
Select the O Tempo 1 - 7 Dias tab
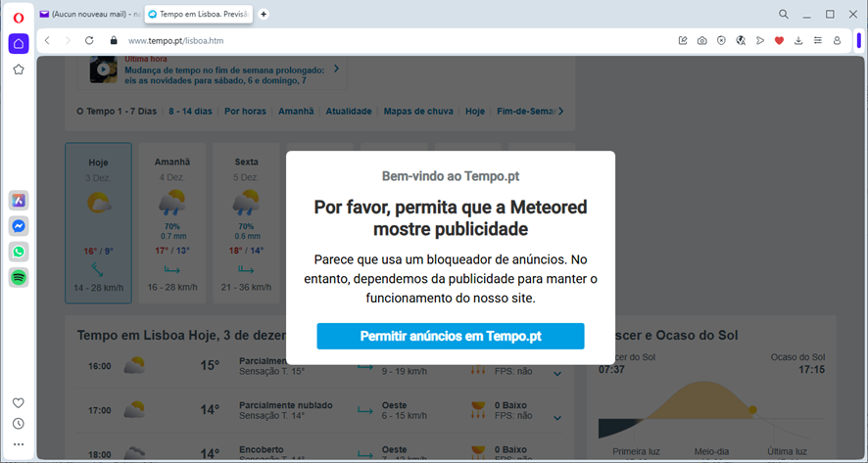point(117,112)
